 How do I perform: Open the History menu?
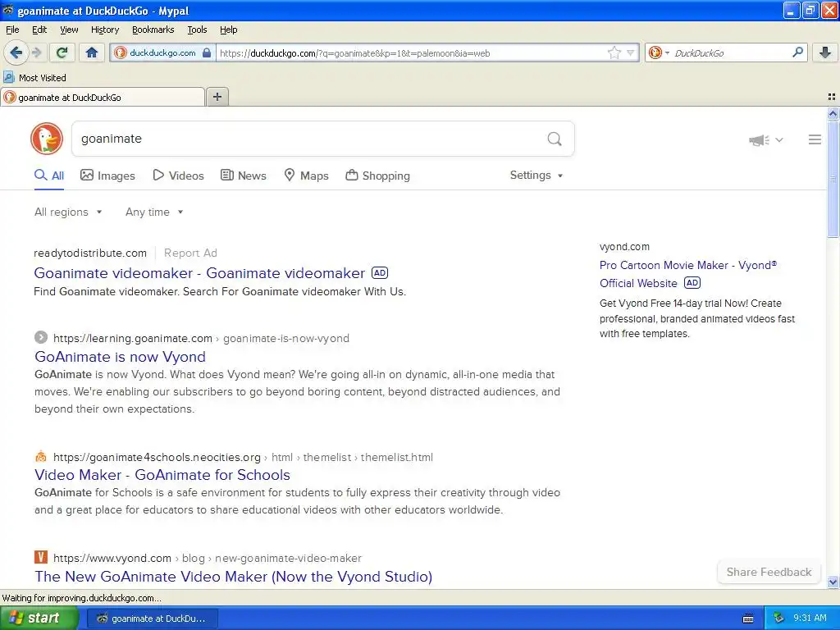tap(104, 30)
